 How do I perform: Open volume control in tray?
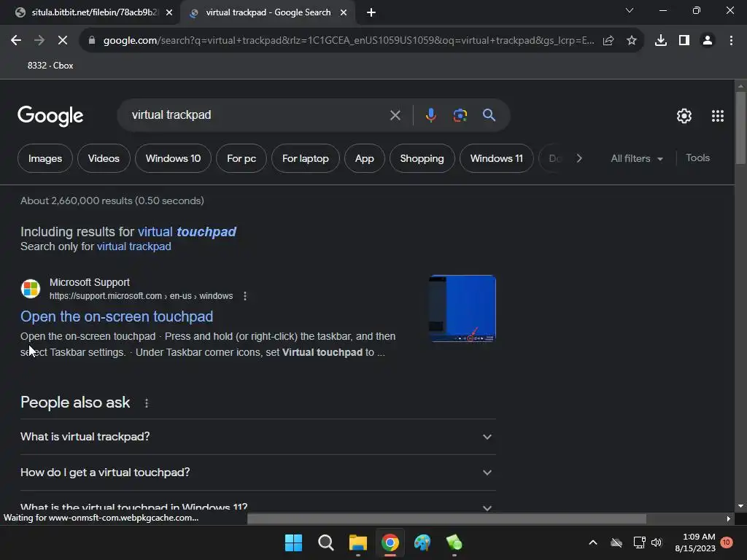pyautogui.click(x=657, y=542)
